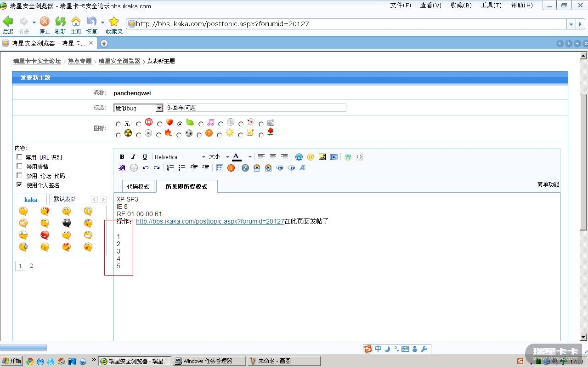
Task: Insert a table into the post
Action: [220, 168]
